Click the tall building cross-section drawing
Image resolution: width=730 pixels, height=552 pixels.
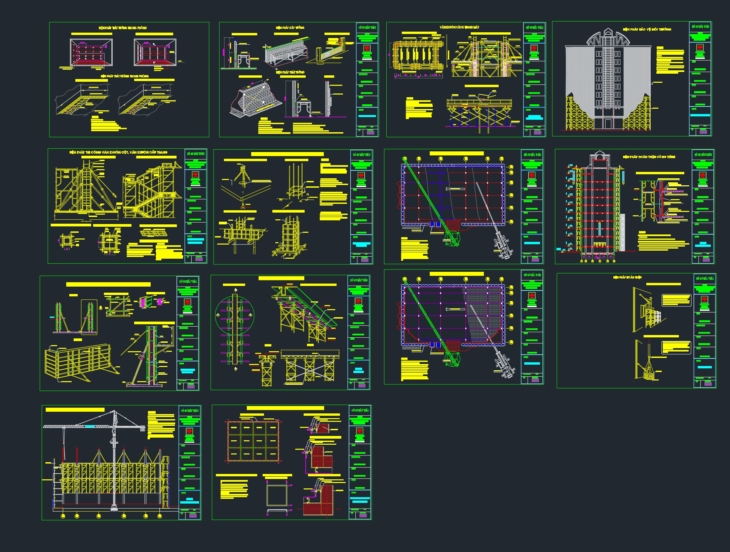pyautogui.click(x=599, y=207)
